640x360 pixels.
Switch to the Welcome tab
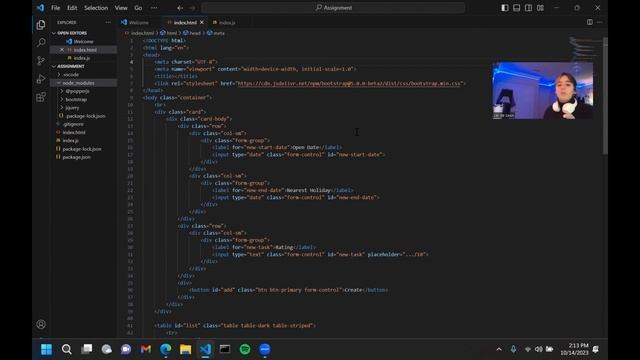click(139, 22)
